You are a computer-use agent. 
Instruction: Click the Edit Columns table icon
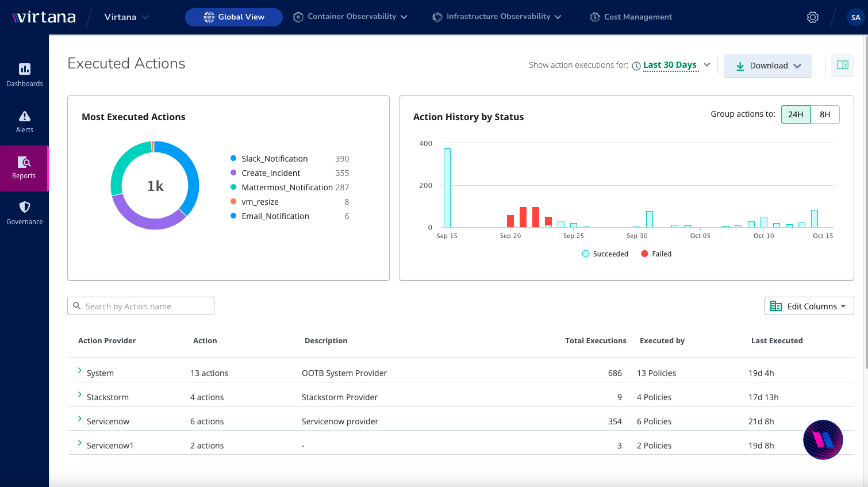(x=776, y=306)
